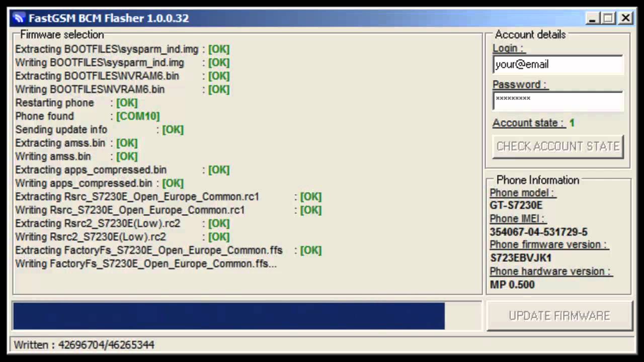Viewport: 644px width, 362px height.
Task: Click the [COM10] port value
Action: click(138, 116)
